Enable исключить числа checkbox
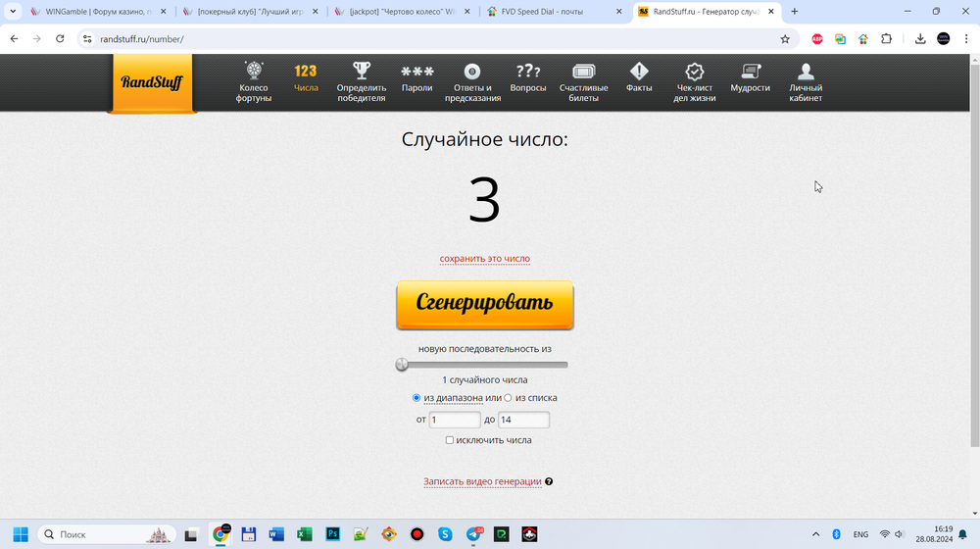The width and height of the screenshot is (980, 549). pyautogui.click(x=450, y=440)
